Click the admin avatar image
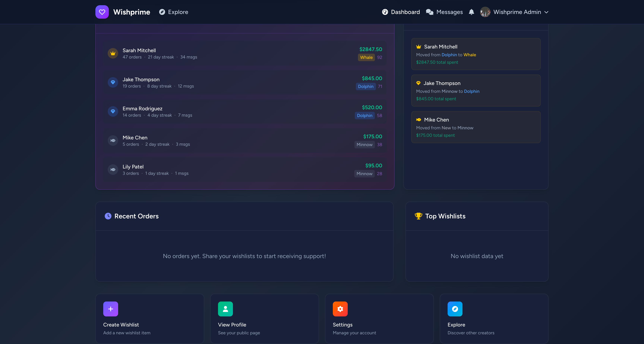This screenshot has height=344, width=644. [485, 12]
